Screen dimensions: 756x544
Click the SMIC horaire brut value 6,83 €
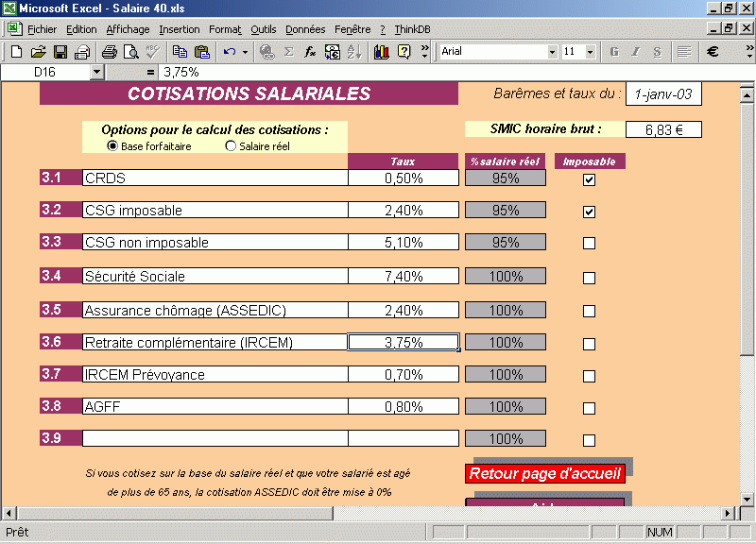663,129
